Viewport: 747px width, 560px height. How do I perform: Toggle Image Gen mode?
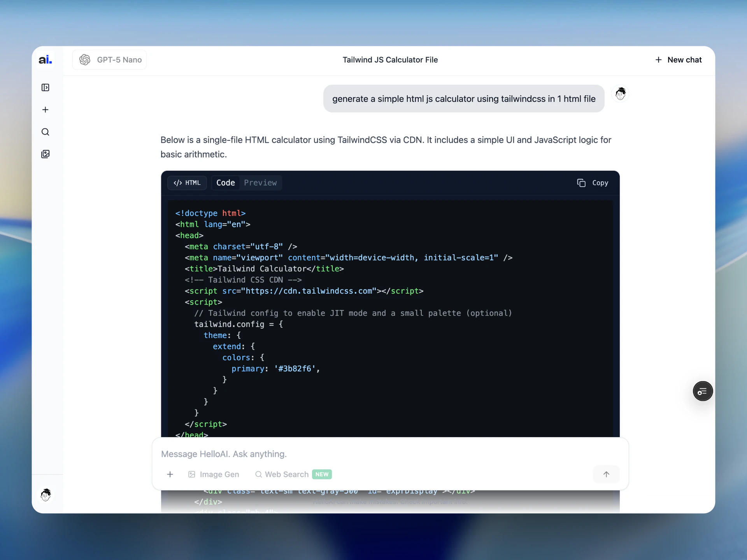pyautogui.click(x=214, y=474)
